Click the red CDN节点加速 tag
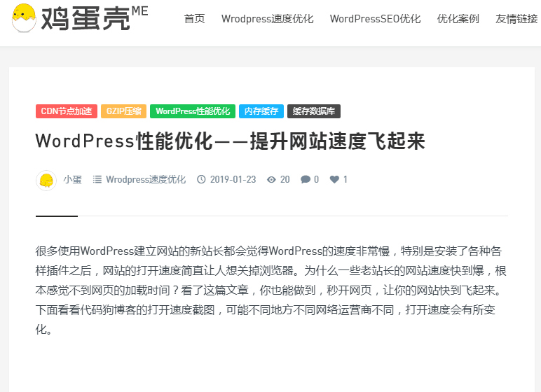The width and height of the screenshot is (541, 392). click(x=67, y=111)
